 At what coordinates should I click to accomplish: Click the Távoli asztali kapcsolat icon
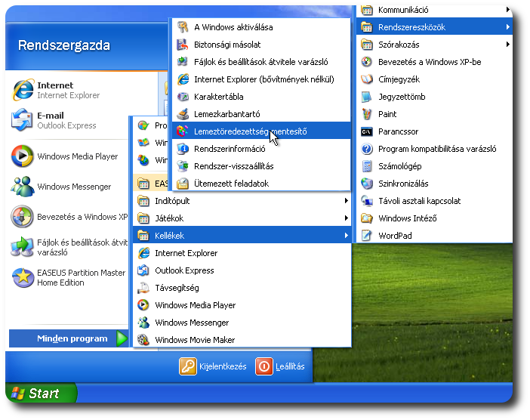[367, 201]
